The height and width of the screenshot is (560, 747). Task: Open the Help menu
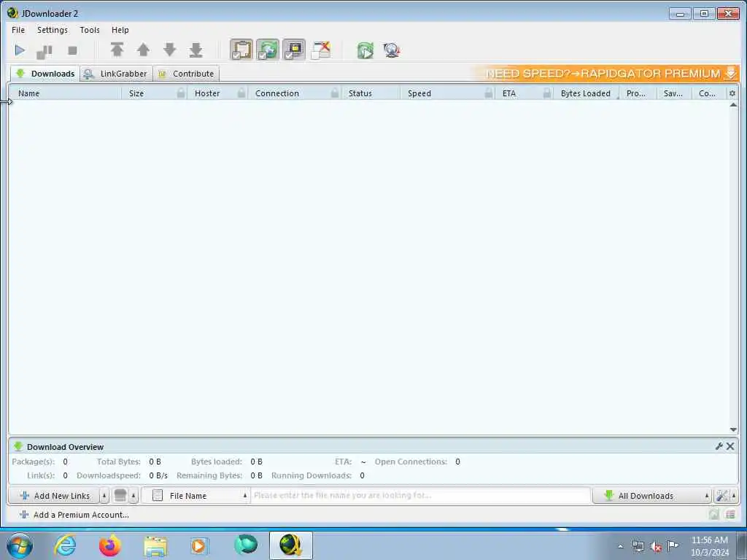click(120, 30)
